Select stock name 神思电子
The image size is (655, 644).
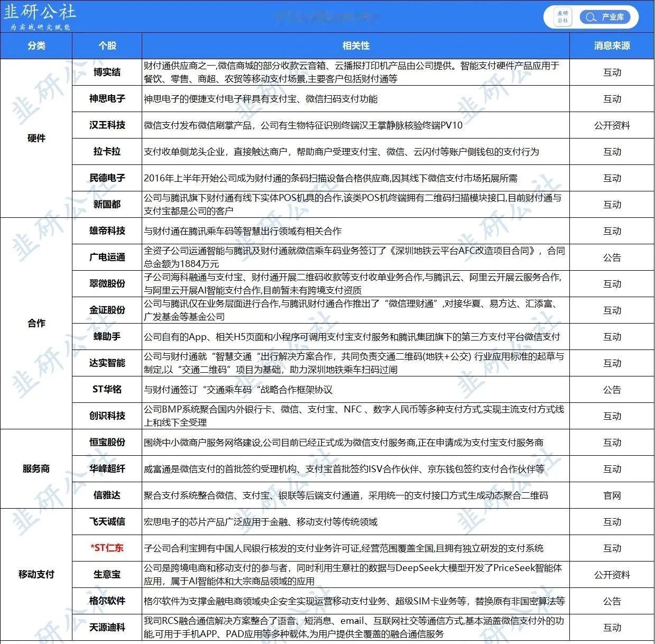107,98
